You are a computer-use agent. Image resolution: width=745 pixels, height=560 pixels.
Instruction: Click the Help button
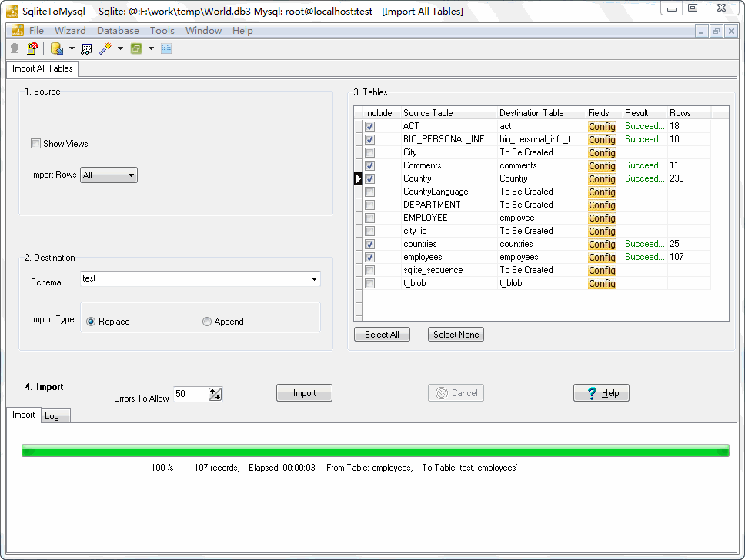tap(601, 393)
